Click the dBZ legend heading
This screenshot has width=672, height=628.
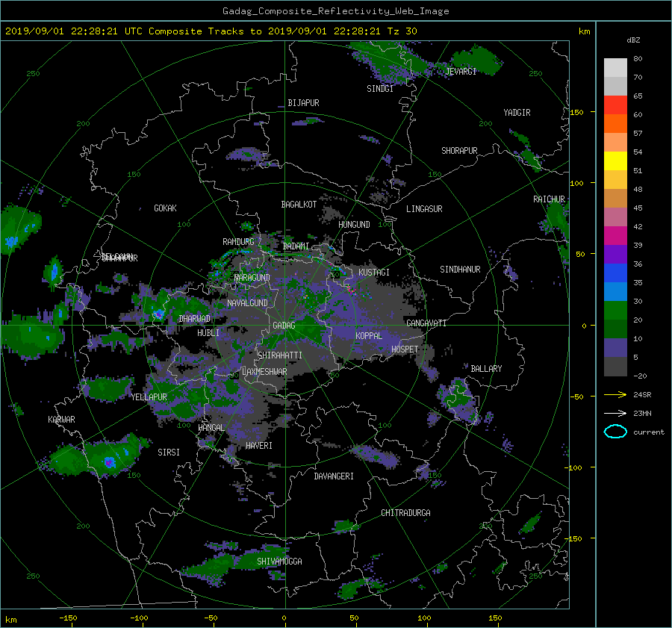coord(633,40)
